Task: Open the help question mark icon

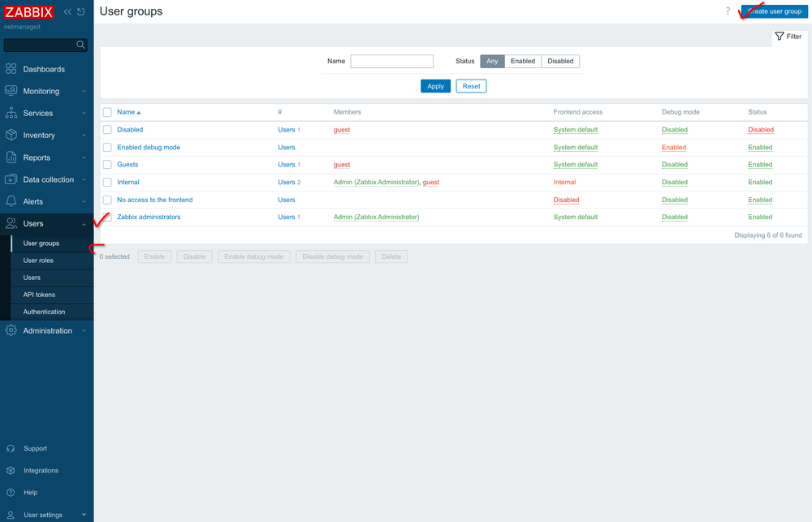Action: coord(728,11)
